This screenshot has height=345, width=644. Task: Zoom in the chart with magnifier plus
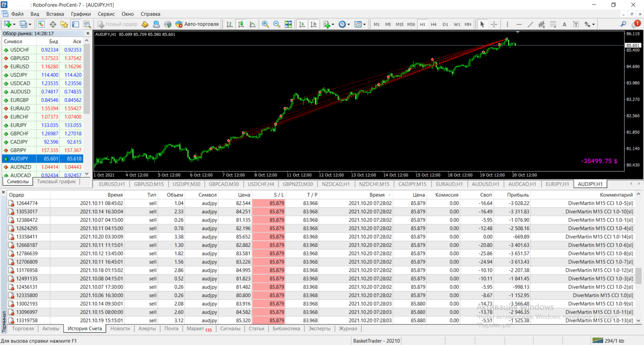(265, 24)
